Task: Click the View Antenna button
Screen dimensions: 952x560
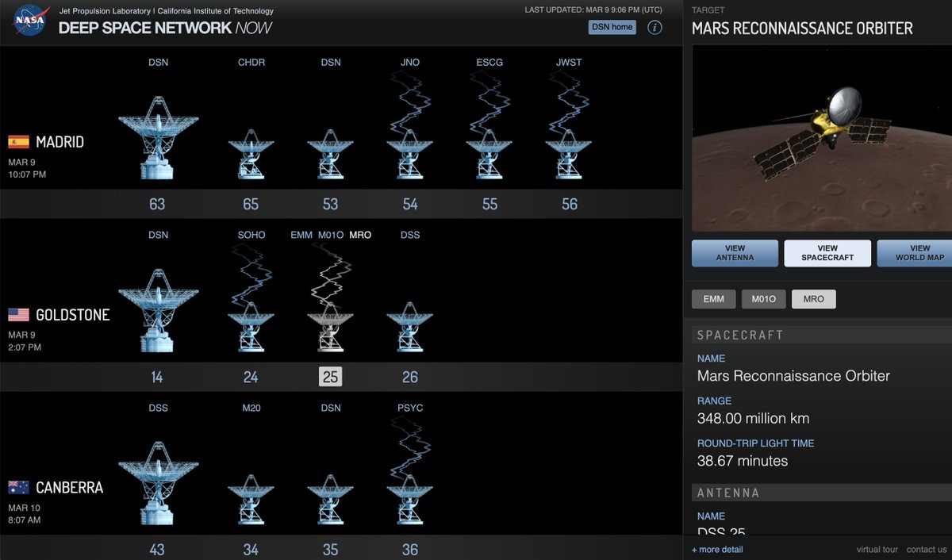Action: (x=735, y=253)
